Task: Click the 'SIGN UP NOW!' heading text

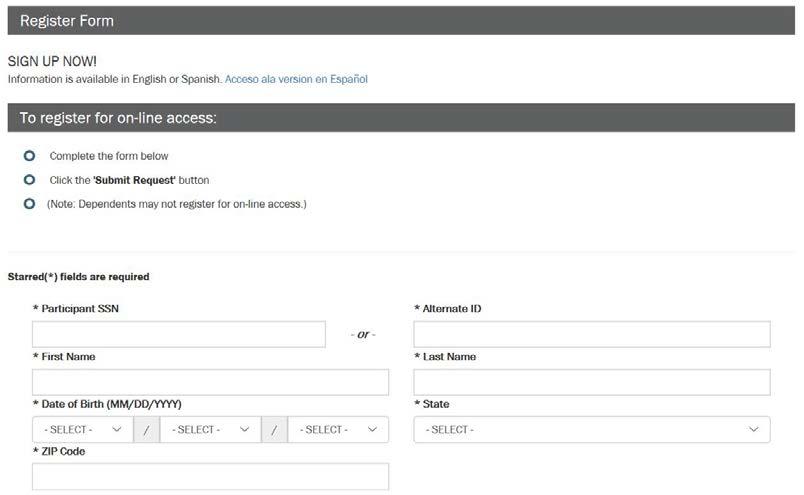Action: coord(52,61)
